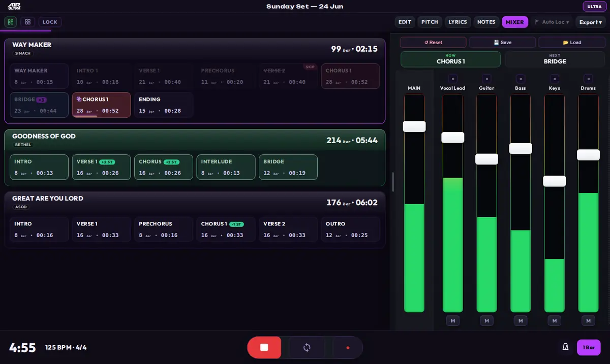Select the OUTRO section
This screenshot has height=364, width=610.
coord(350,229)
